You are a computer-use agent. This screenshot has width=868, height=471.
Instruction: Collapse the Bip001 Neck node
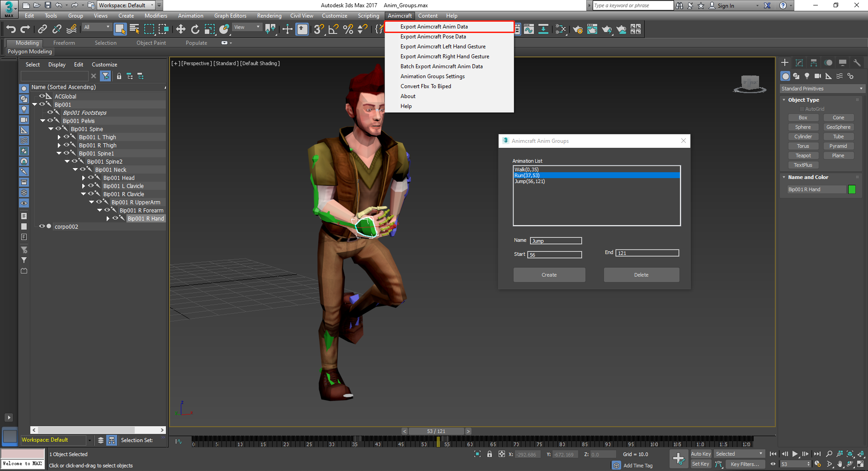[75, 170]
